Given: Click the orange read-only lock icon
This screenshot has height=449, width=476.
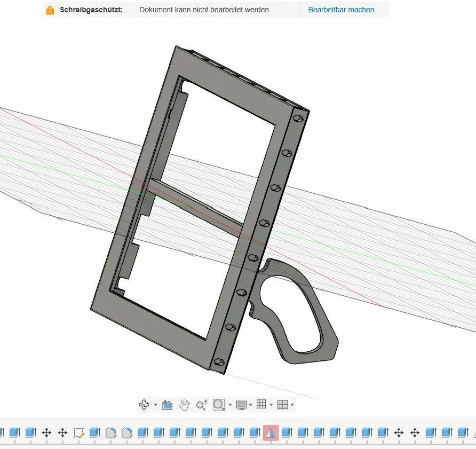Looking at the screenshot, I should 50,10.
